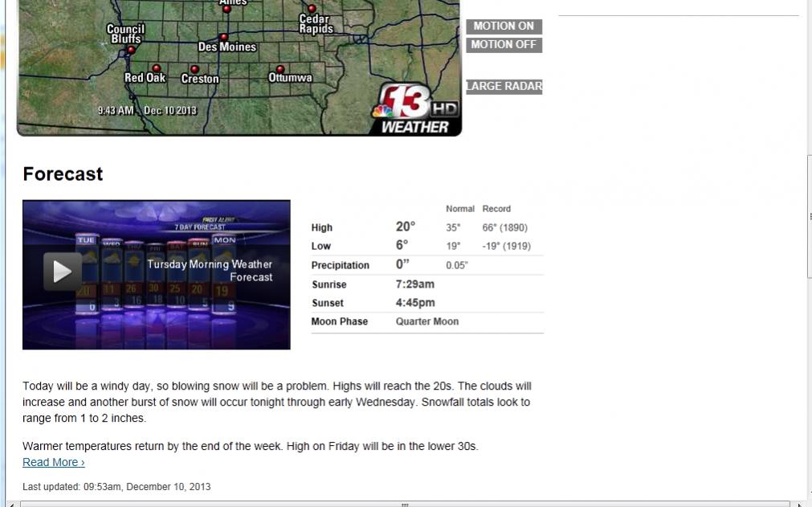Click the Ottumwa map marker
Screen dimensions: 812x507
coord(280,69)
